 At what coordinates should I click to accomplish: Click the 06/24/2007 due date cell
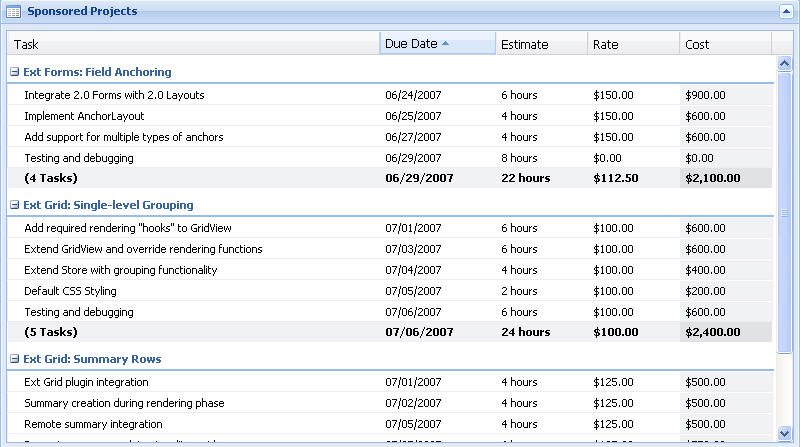(x=413, y=95)
